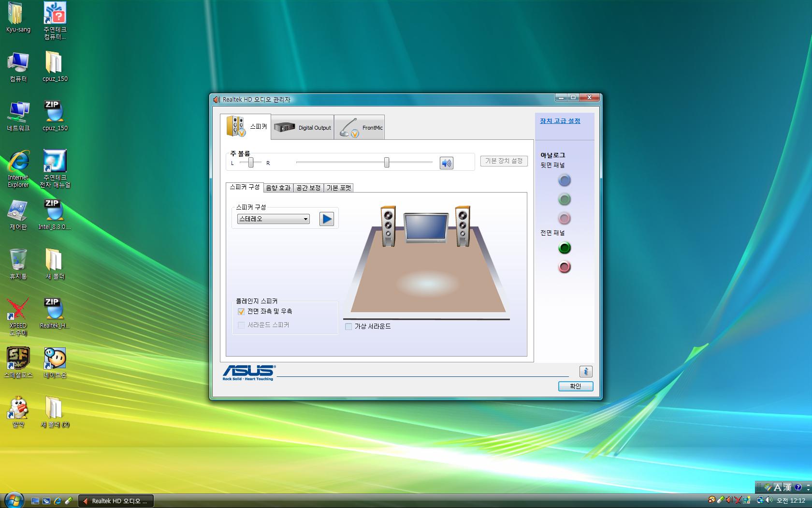Click the red X tray icon
812x508 pixels.
pos(738,500)
